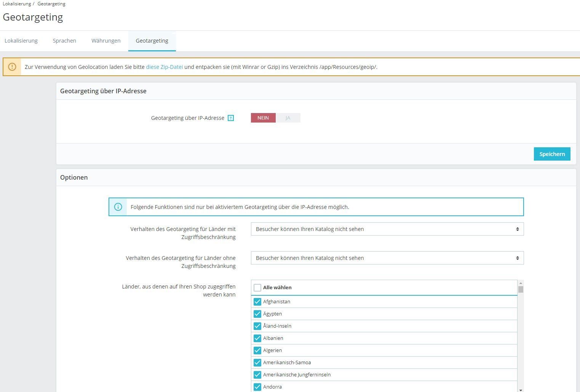Viewport: 580px width, 392px height.
Task: Click the country list scrollbar down arrow
Action: coord(521,390)
